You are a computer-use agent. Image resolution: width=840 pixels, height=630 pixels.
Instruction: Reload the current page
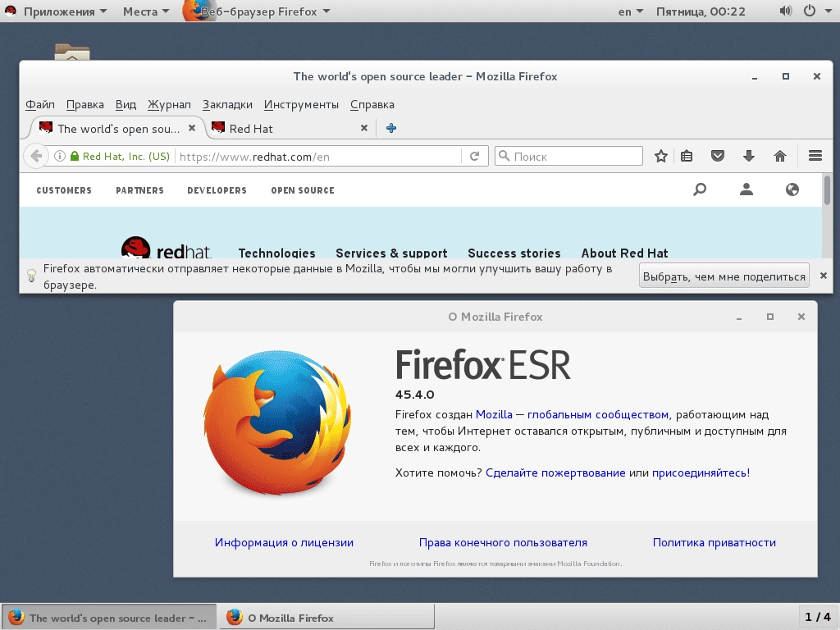point(474,156)
